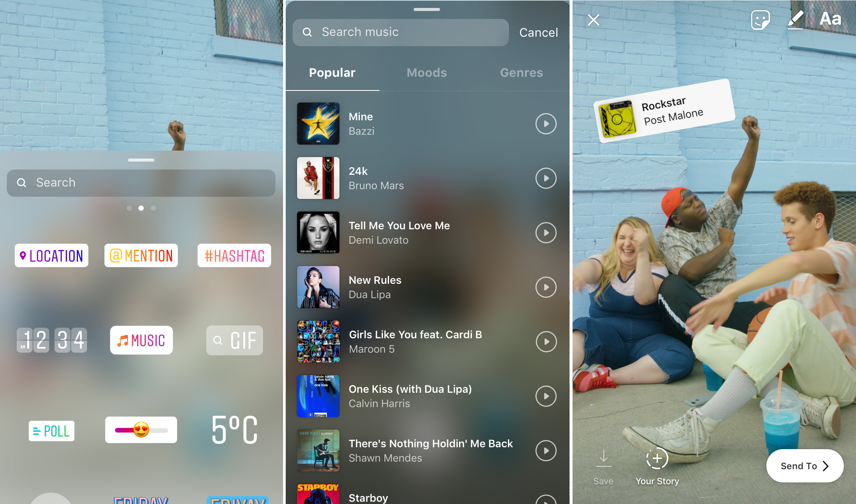
Task: Expand Genres tab in music picker
Action: click(520, 72)
